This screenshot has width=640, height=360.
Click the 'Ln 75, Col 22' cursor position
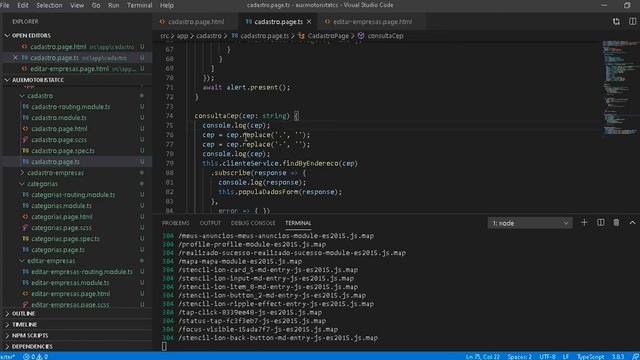click(x=482, y=357)
